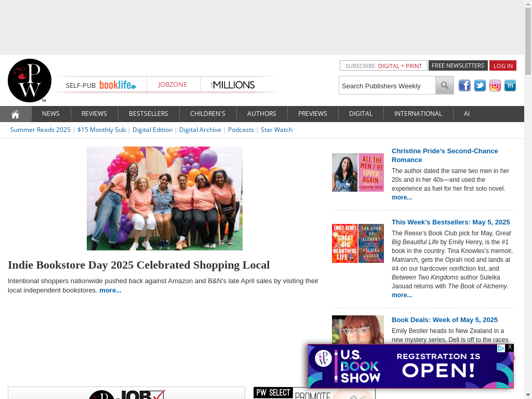Open the Authors menu
The width and height of the screenshot is (532, 399).
point(262,114)
